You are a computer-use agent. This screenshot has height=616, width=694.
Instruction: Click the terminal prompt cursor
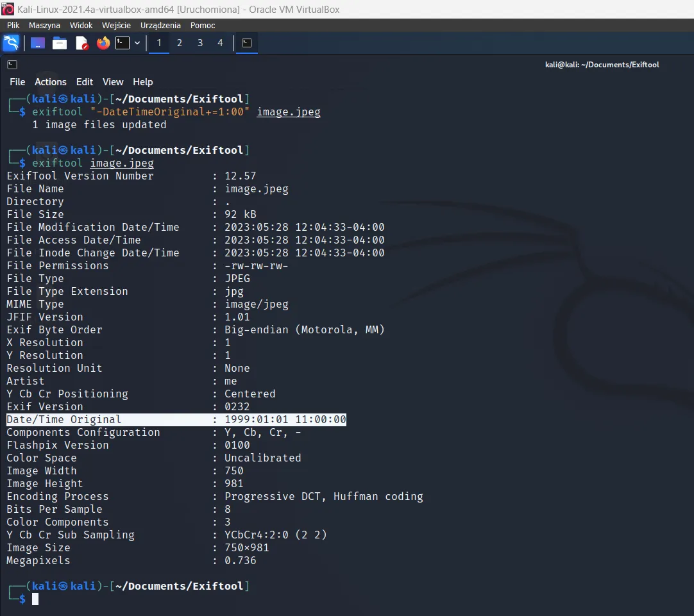[35, 599]
